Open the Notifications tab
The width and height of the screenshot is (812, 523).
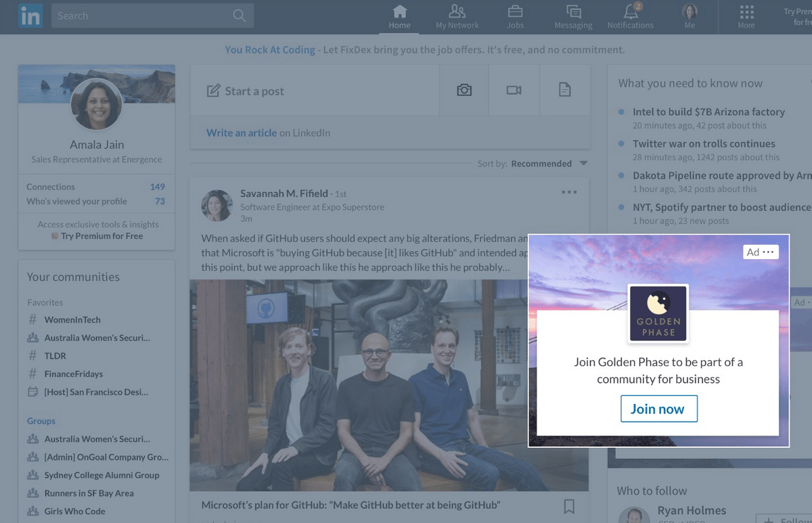pyautogui.click(x=631, y=17)
